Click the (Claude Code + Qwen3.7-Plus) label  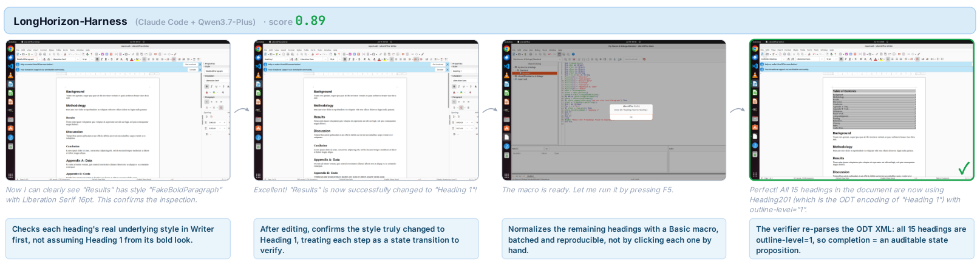(x=196, y=22)
